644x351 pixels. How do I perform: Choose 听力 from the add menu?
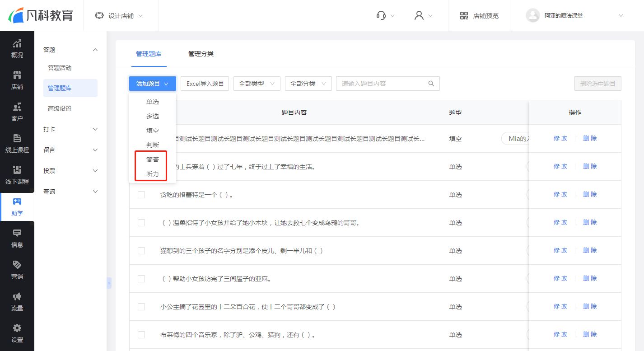tap(153, 174)
